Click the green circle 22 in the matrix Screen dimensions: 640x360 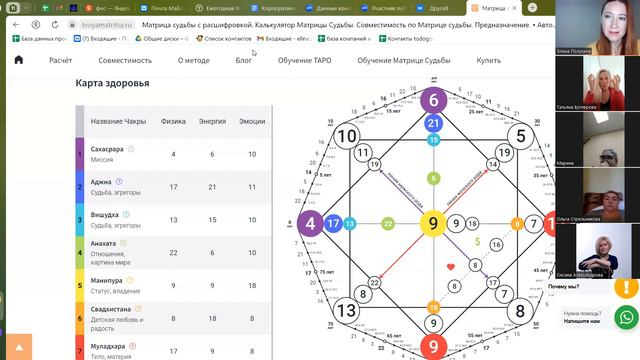(x=388, y=224)
